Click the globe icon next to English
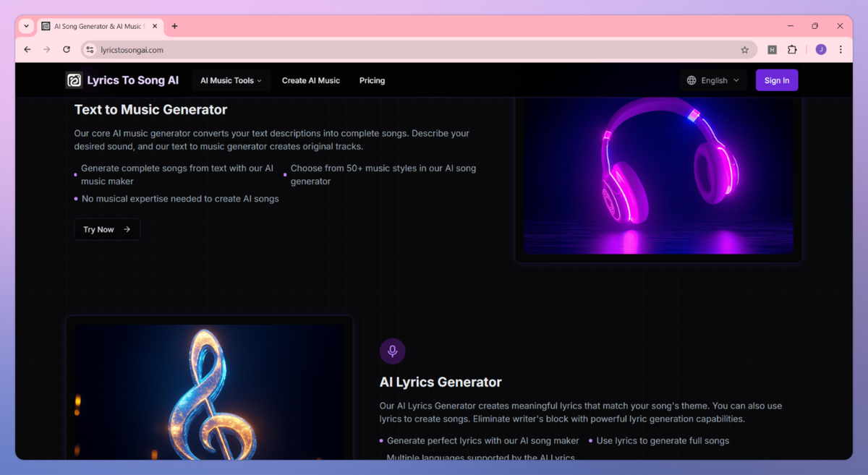 pyautogui.click(x=692, y=80)
